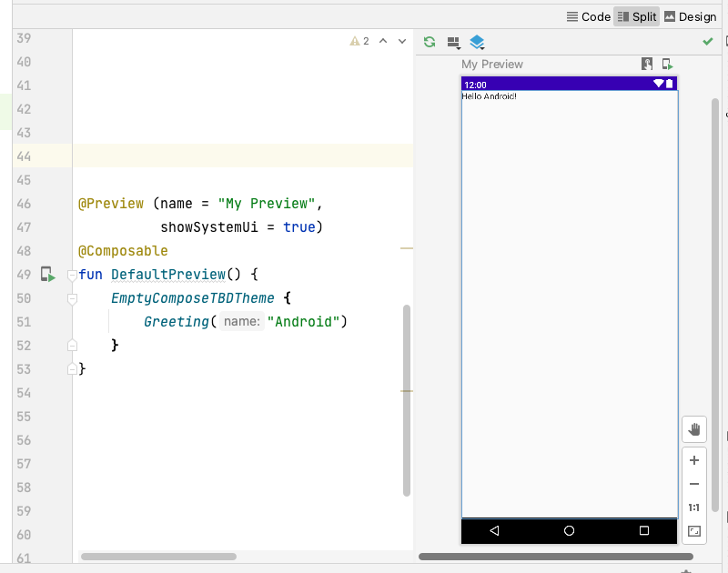Reset preview zoom to 1:1

[693, 508]
